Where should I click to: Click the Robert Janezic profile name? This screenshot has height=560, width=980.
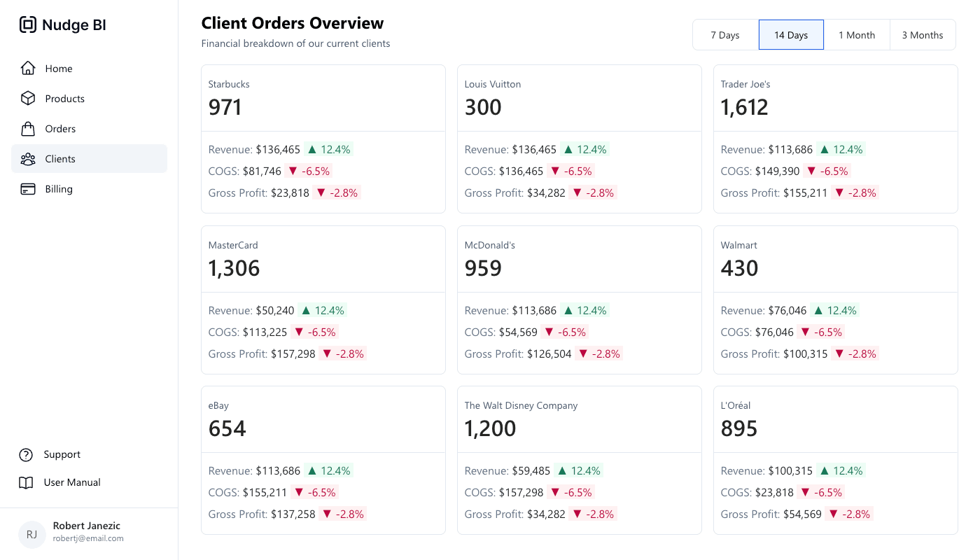(x=87, y=526)
